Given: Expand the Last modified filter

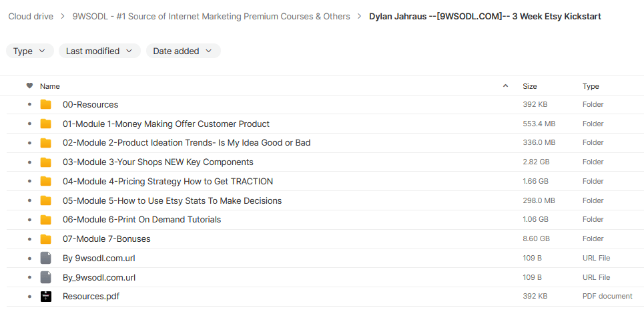Looking at the screenshot, I should [99, 51].
